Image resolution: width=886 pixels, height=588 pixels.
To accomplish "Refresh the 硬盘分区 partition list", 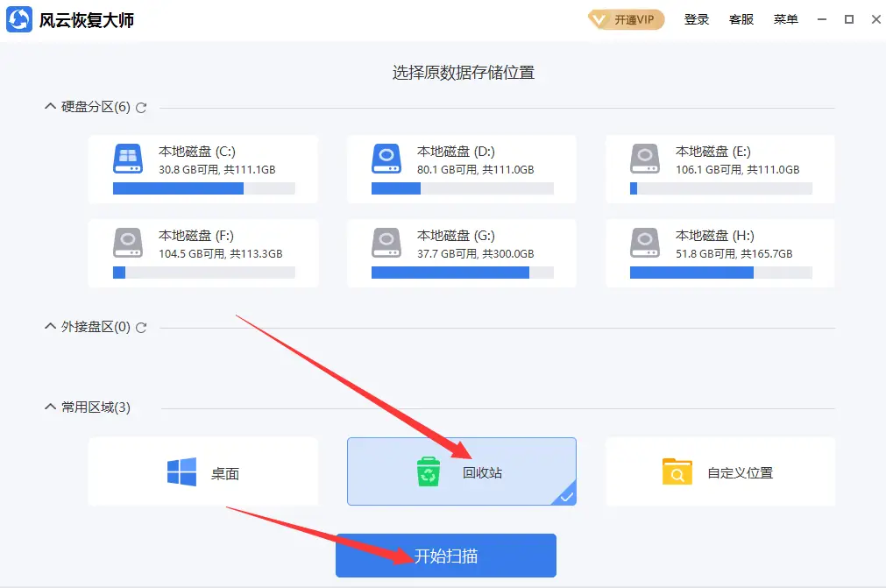I will (x=140, y=106).
